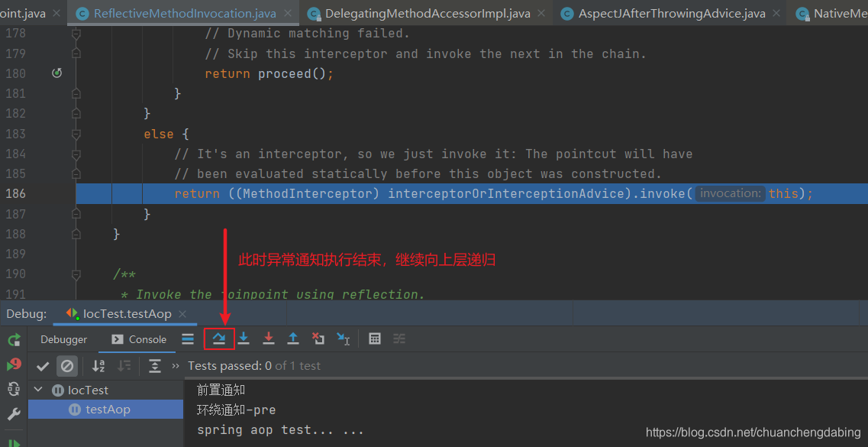Toggle Sort by Duration for test results
Viewport: 868px width, 447px height.
point(124,365)
